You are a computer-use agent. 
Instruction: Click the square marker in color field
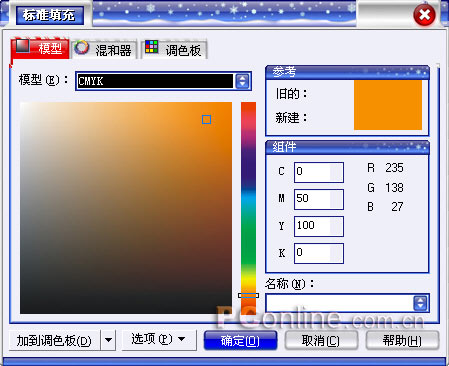[x=206, y=119]
